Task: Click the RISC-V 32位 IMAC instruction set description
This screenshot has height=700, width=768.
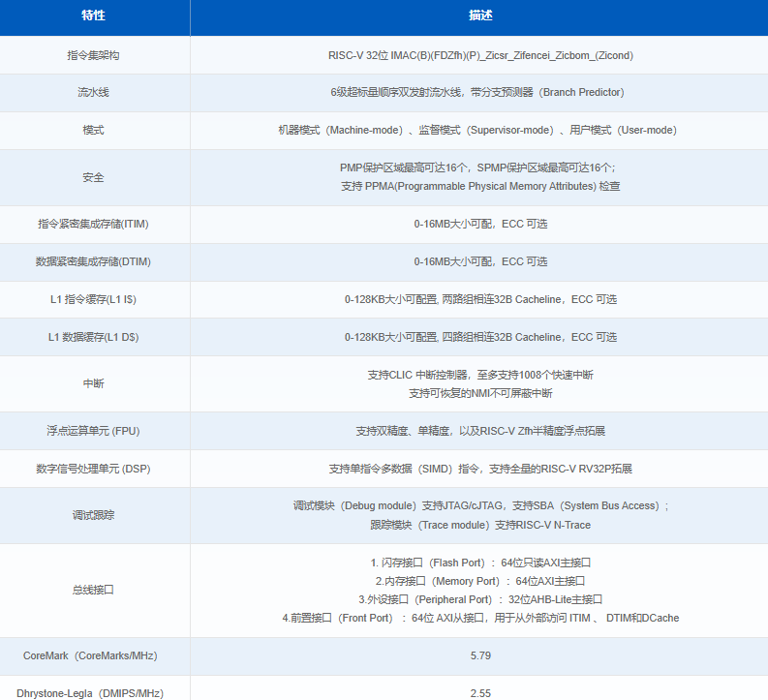Action: [480, 55]
